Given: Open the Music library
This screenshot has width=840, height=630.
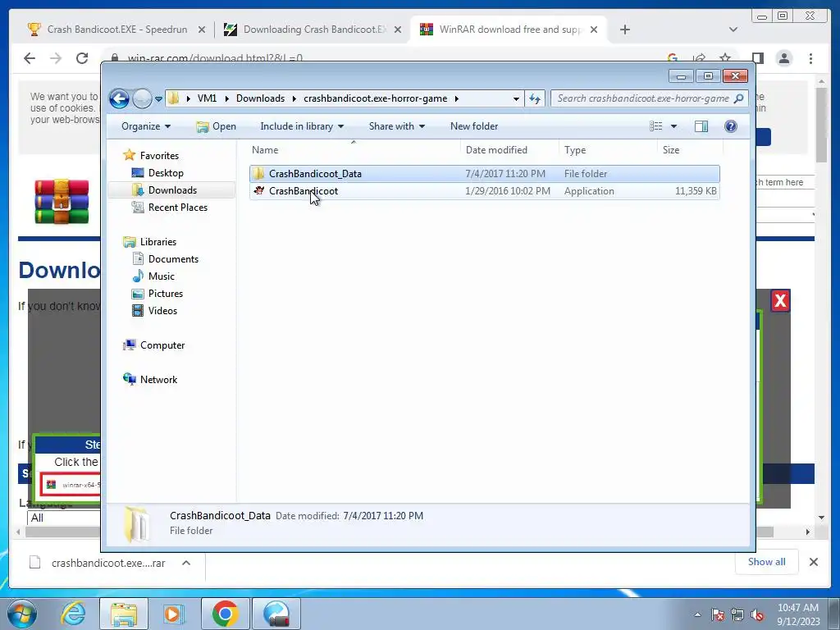Looking at the screenshot, I should [162, 276].
